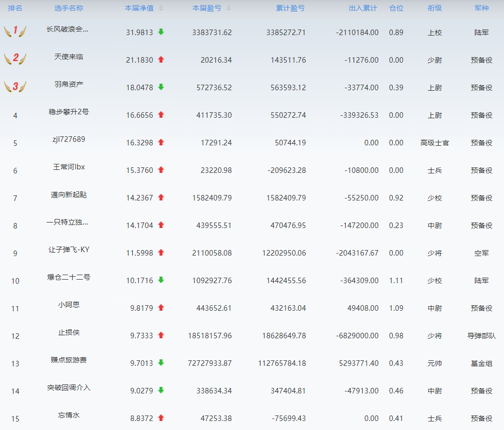504x430 pixels.
Task: Click the red up arrow beside 11.5998
Action: point(161,253)
